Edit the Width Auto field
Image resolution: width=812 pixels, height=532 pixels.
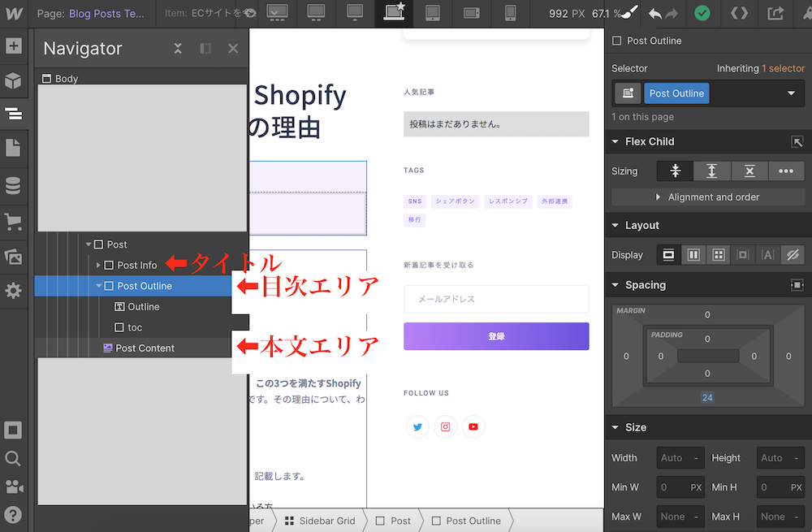coord(680,458)
